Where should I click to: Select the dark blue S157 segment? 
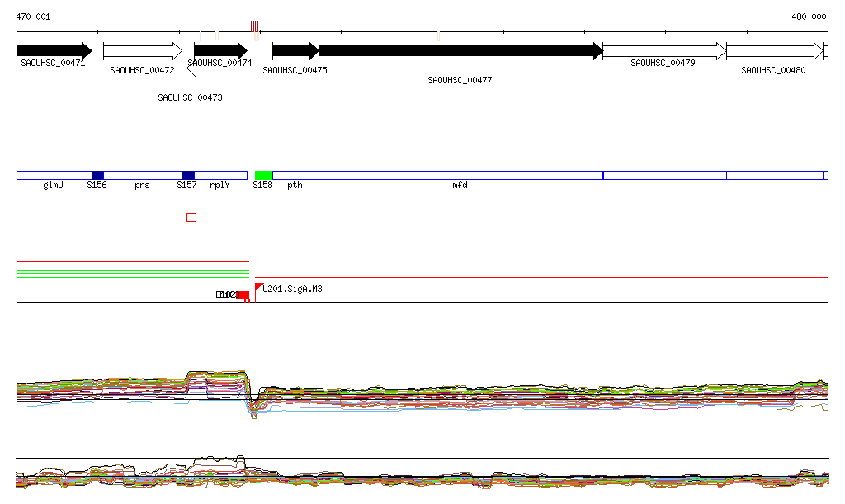tap(188, 175)
